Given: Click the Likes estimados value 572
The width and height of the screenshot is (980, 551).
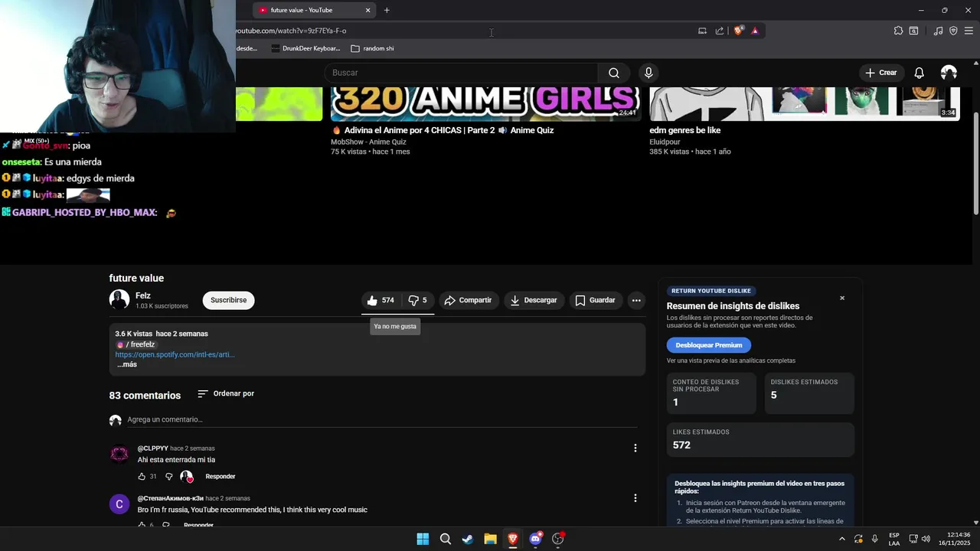Looking at the screenshot, I should point(681,445).
